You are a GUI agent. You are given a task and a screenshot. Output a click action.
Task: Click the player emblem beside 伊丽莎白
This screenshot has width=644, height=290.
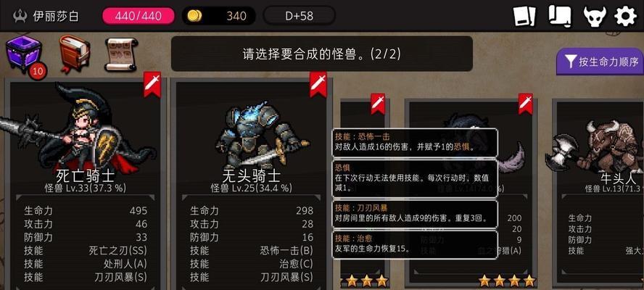(x=20, y=16)
